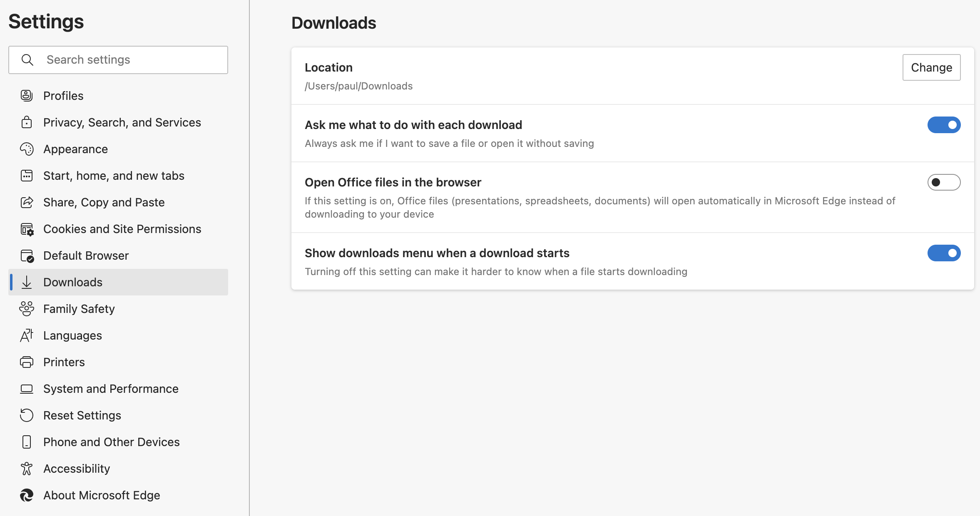
Task: Open Start, home, and new tabs settings
Action: pos(113,175)
